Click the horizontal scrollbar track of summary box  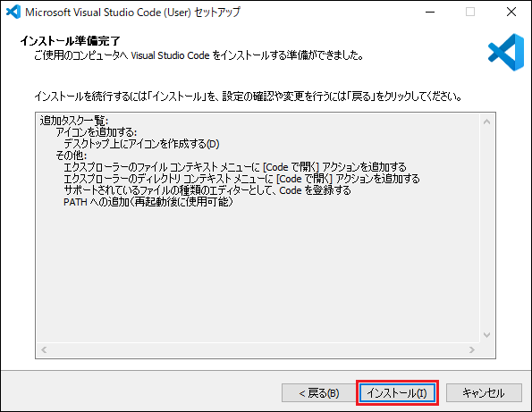pos(258,349)
